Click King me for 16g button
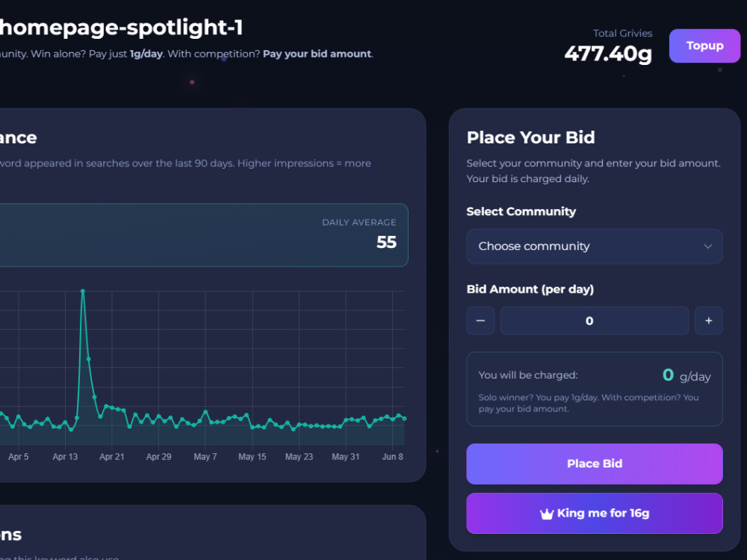The image size is (747, 560). pos(594,514)
